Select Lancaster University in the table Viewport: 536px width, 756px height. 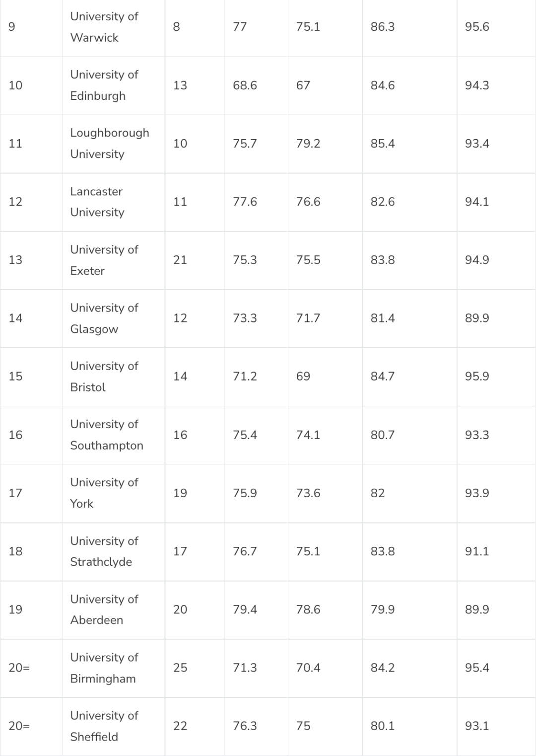(x=97, y=202)
